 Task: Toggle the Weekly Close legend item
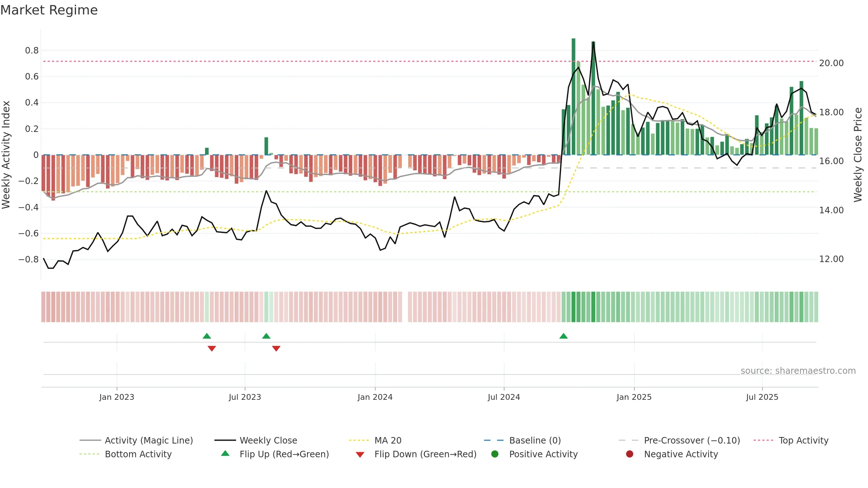click(x=256, y=440)
